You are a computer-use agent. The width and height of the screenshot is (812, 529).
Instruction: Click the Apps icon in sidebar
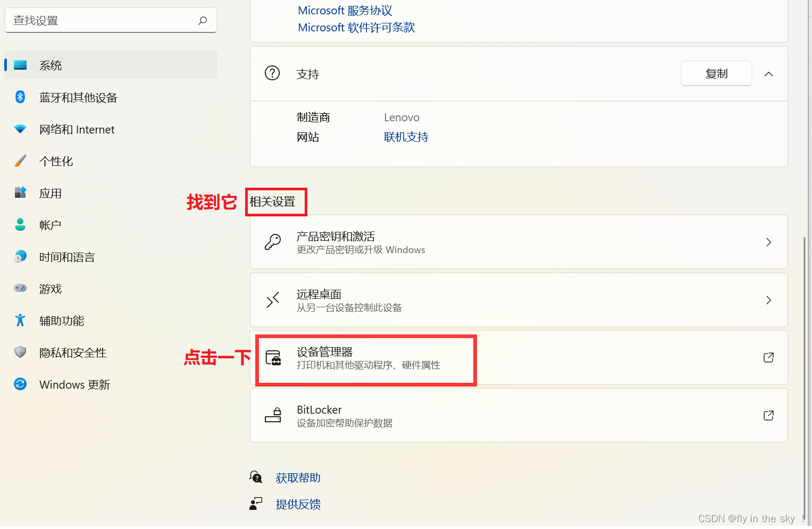coord(20,192)
